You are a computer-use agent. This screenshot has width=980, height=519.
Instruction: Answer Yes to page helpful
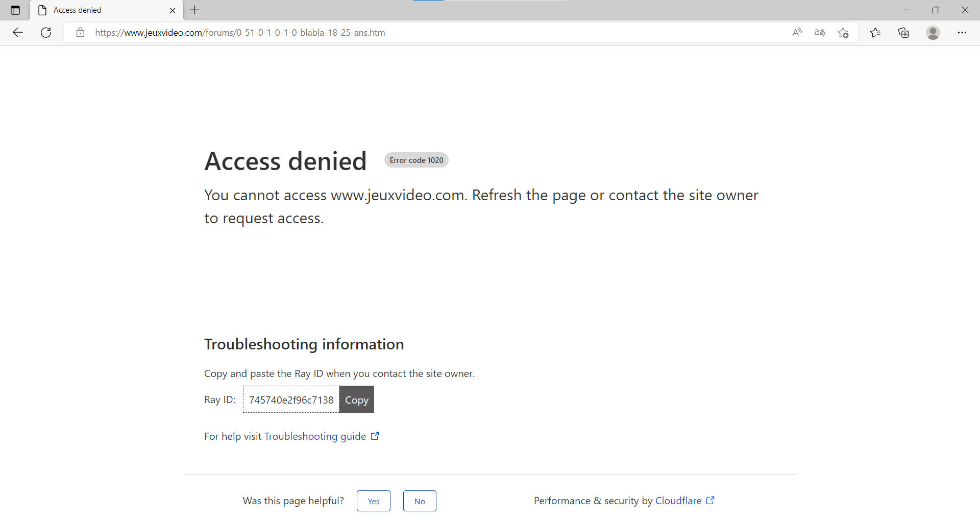374,501
